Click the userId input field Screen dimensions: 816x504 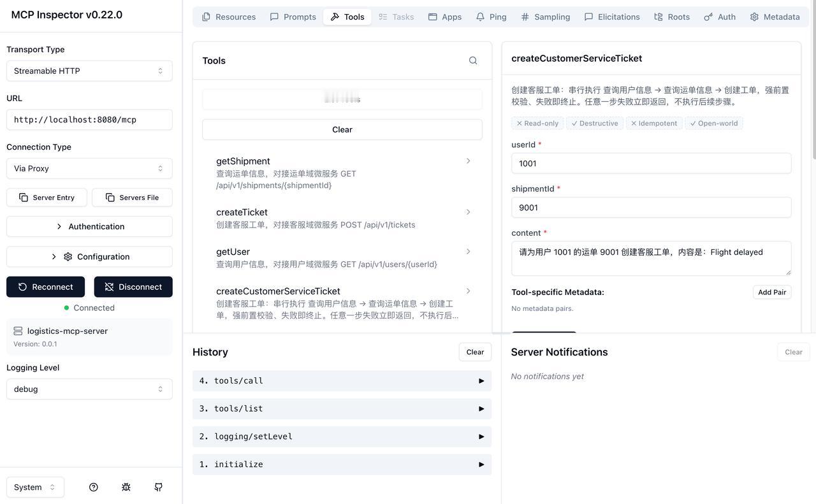click(652, 163)
